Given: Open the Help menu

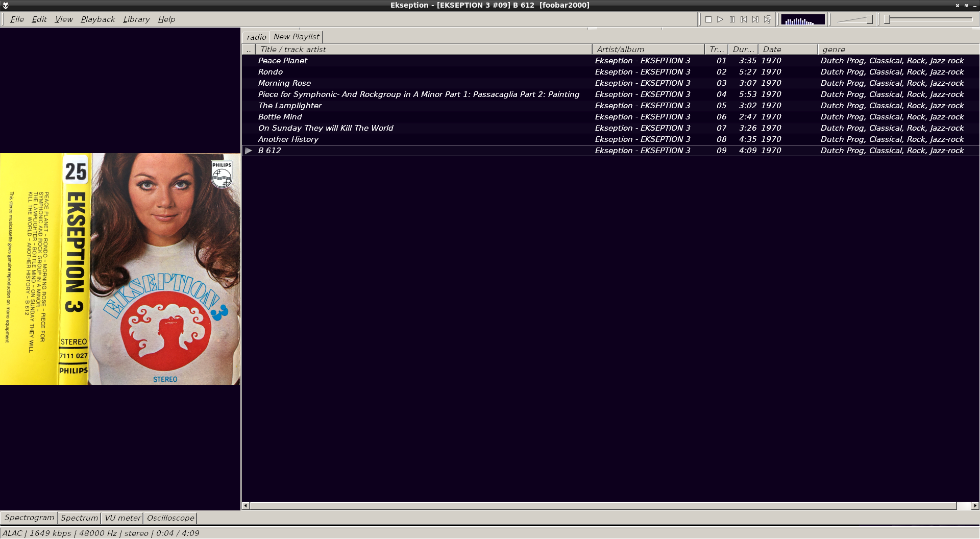Looking at the screenshot, I should [x=166, y=19].
